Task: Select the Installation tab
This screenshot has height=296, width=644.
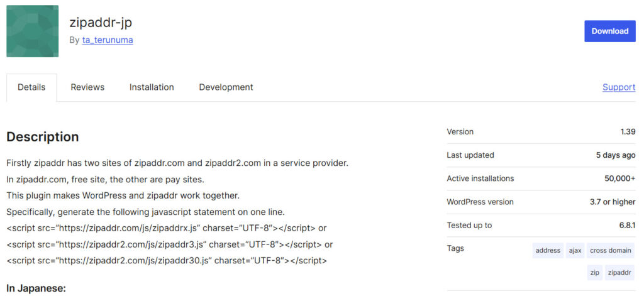Action: click(152, 87)
